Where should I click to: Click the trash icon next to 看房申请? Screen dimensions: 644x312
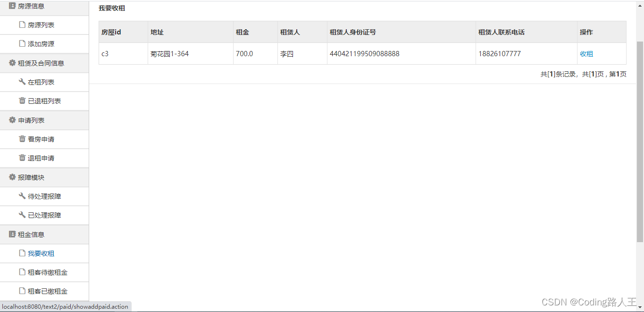coord(22,139)
